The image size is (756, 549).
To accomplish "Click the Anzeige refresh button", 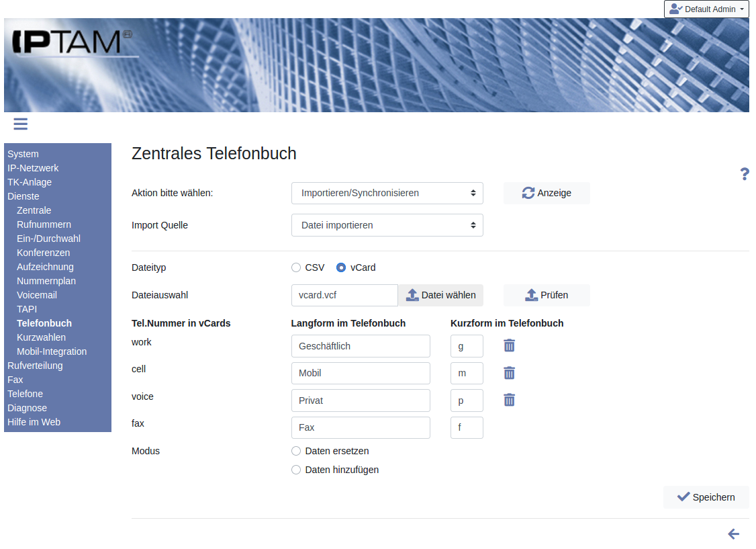I will point(547,193).
